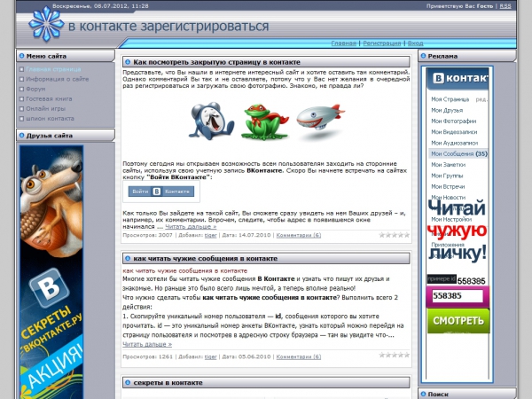Viewport: 532px width, 399px height.
Task: Click the red 'как читать чужие сообщения' subtitle
Action: (x=185, y=270)
